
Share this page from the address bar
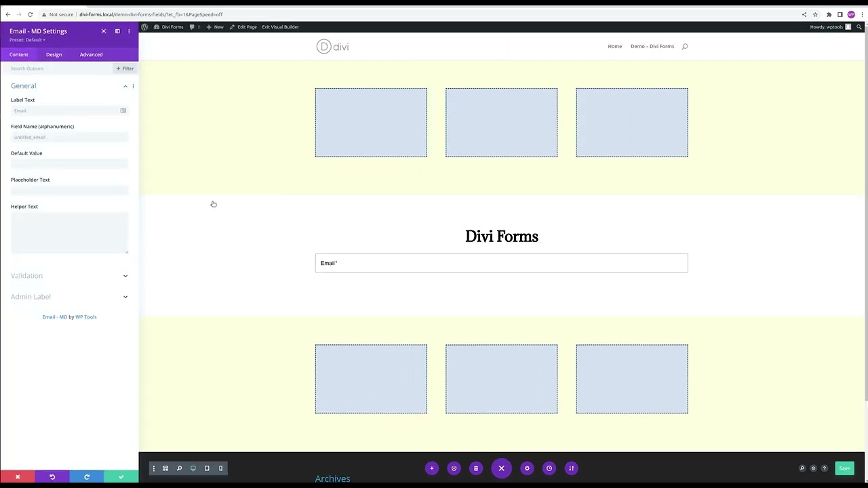click(804, 14)
